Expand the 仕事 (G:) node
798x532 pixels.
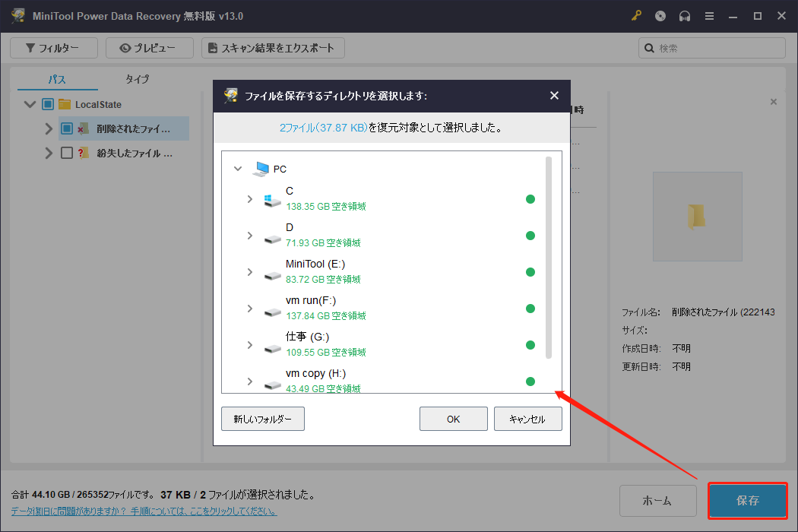click(250, 345)
